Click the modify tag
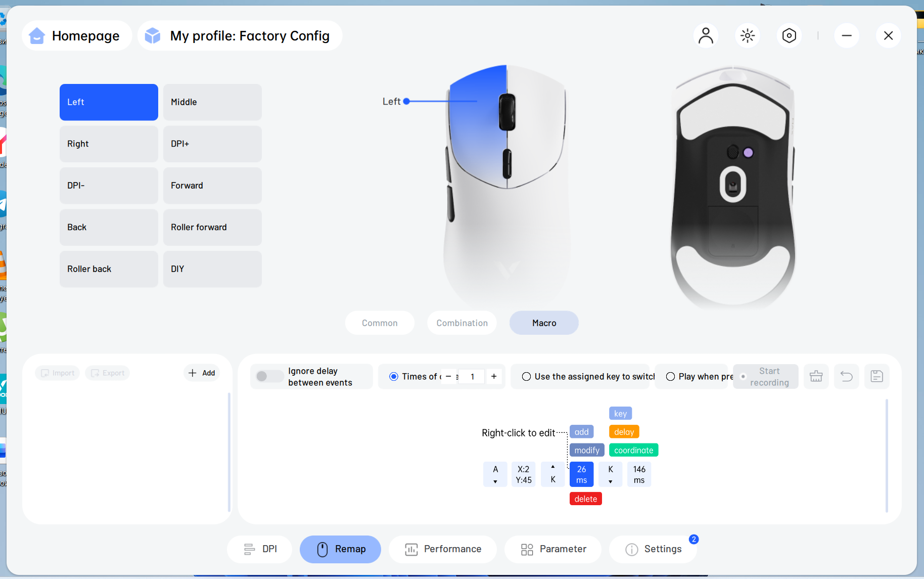The height and width of the screenshot is (579, 924). [587, 450]
